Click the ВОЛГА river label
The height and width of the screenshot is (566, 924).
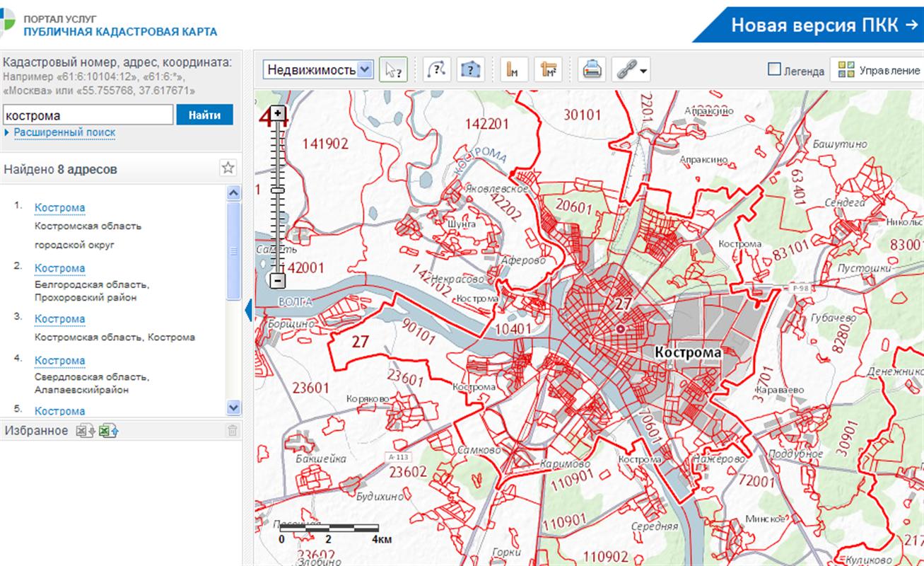click(296, 302)
